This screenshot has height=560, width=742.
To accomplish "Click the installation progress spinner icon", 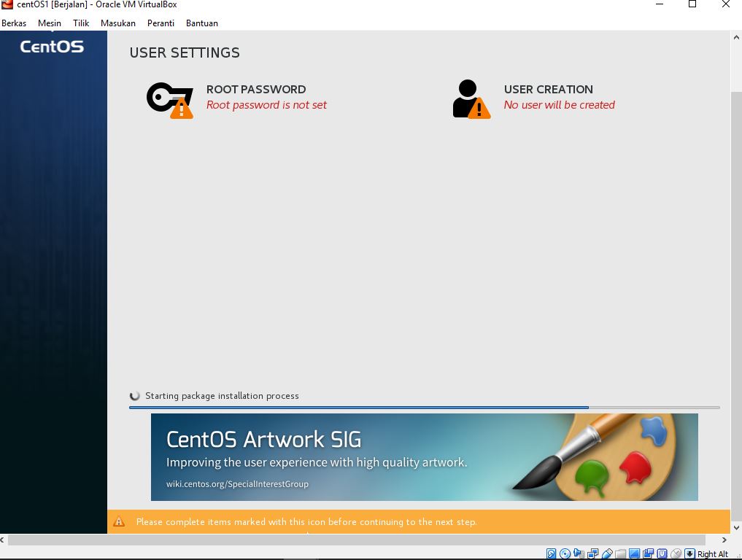I will (x=135, y=395).
